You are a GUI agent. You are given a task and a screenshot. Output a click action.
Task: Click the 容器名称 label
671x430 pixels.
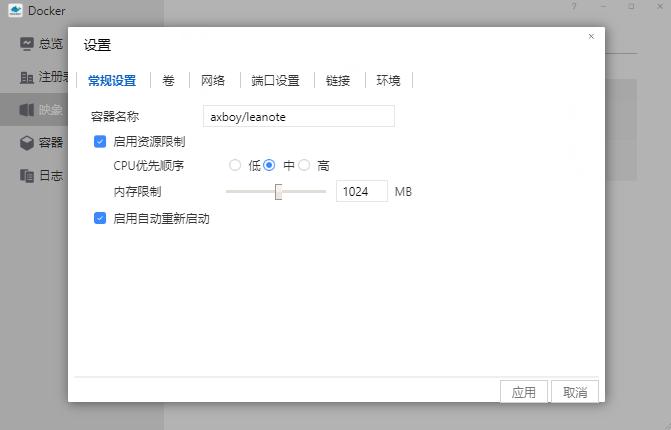tap(115, 116)
